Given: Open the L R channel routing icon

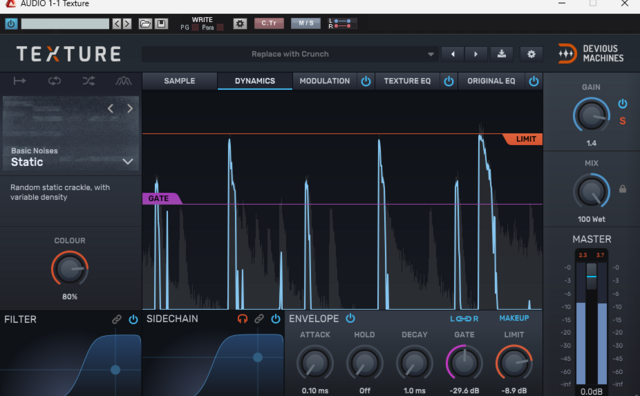Looking at the screenshot, I should click(x=342, y=23).
